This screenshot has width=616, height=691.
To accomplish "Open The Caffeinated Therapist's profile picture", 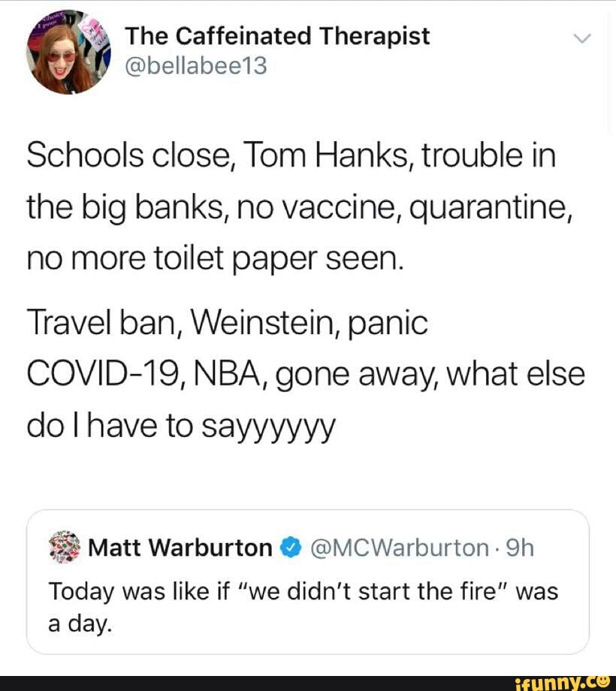I will click(x=68, y=53).
